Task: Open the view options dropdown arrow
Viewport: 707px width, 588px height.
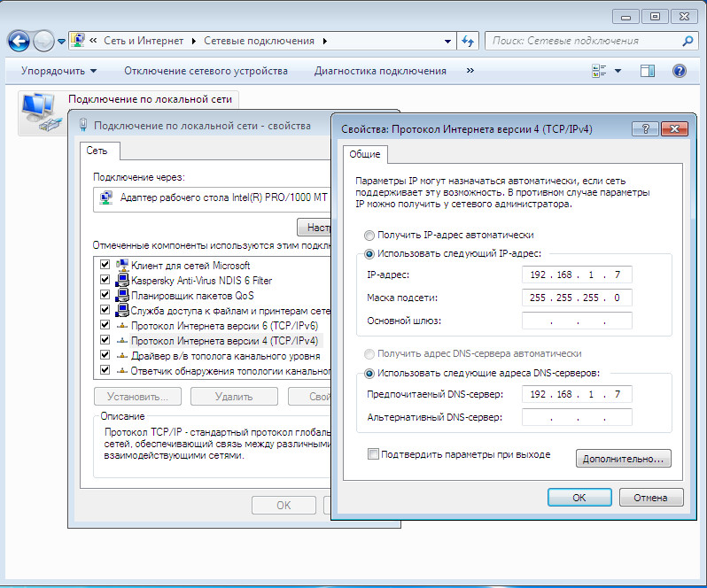Action: [x=618, y=71]
